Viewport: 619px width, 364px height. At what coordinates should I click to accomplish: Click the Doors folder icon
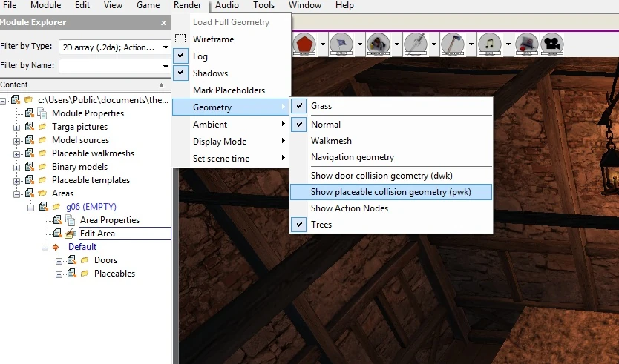pyautogui.click(x=85, y=260)
